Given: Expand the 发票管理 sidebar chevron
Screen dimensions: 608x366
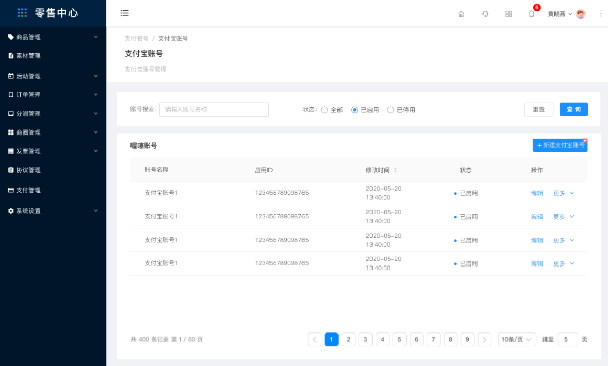Looking at the screenshot, I should [96, 151].
